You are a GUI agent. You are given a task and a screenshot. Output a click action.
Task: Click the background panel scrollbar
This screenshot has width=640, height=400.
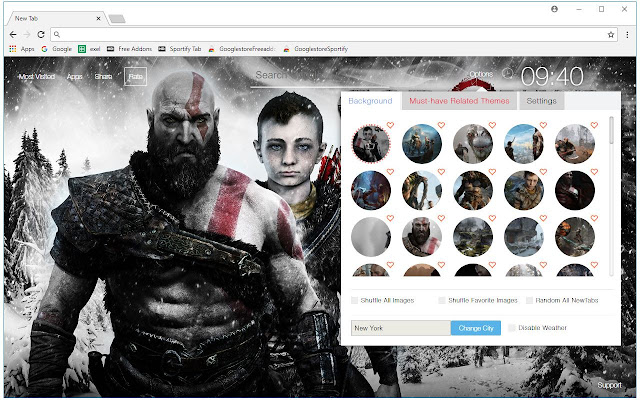(611, 130)
